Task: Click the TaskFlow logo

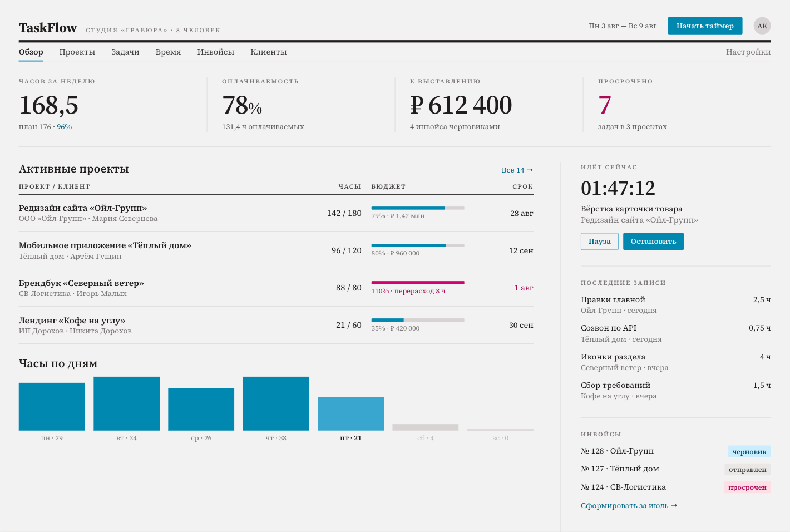Action: tap(48, 28)
